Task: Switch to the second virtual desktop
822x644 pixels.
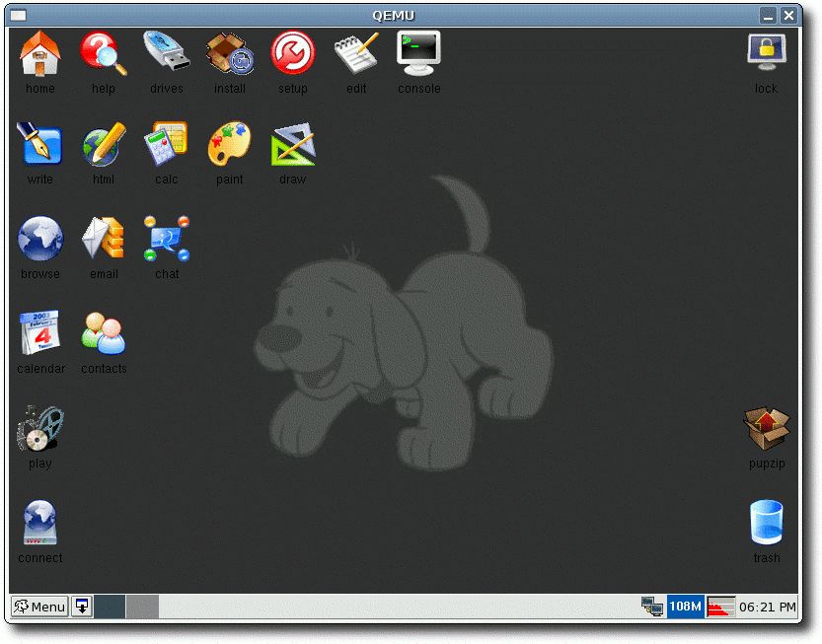Action: [142, 607]
